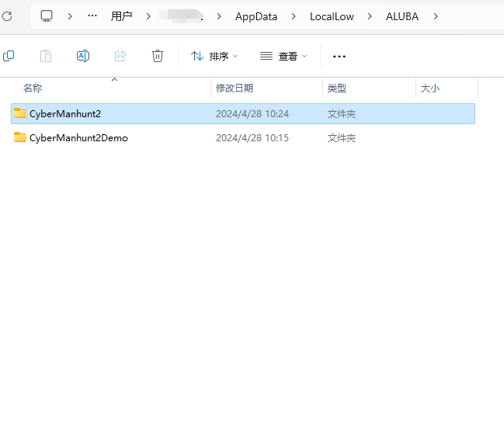Sort by the 类型 column header
Viewport: 504px width, 440px height.
(337, 88)
